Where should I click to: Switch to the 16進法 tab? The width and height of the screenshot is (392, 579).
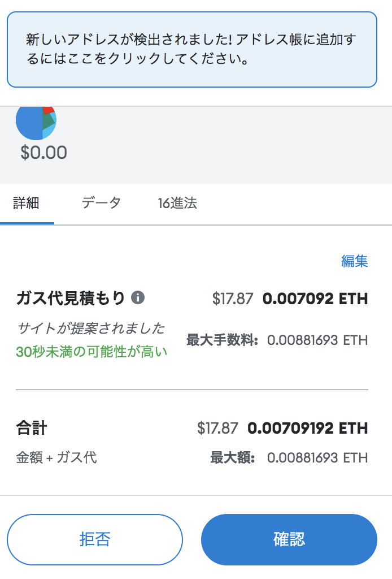(x=177, y=203)
